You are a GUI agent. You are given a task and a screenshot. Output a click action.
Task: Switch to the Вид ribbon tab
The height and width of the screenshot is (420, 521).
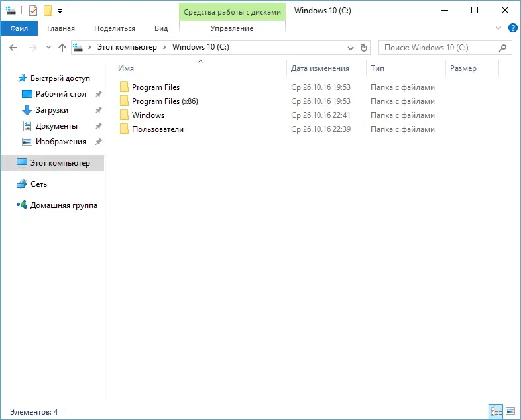[161, 28]
